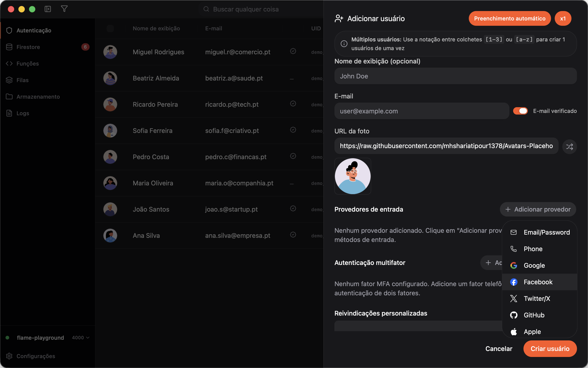Image resolution: width=588 pixels, height=368 pixels.
Task: Choose GitHub provider
Action: point(540,315)
